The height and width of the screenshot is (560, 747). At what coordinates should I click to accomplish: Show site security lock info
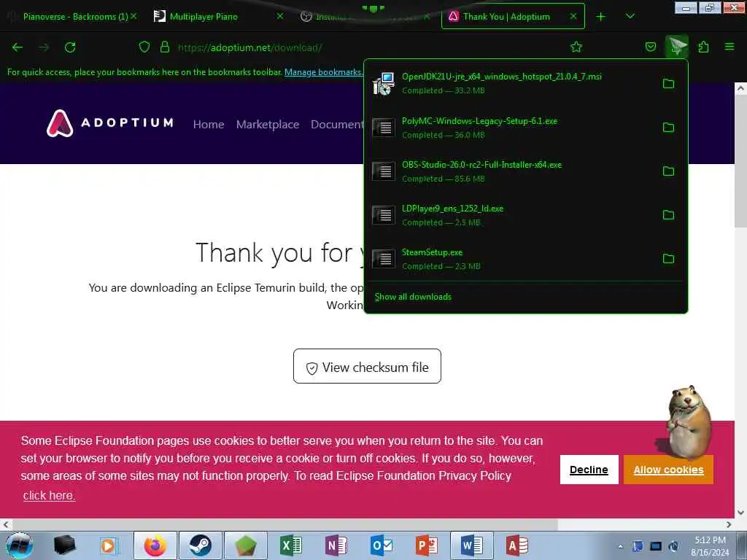coord(165,47)
